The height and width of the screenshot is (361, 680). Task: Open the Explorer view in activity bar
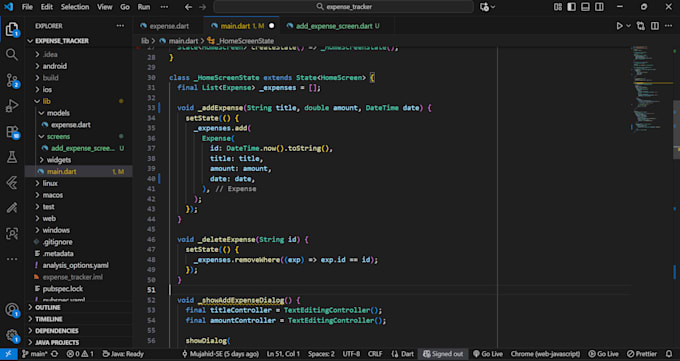click(12, 30)
